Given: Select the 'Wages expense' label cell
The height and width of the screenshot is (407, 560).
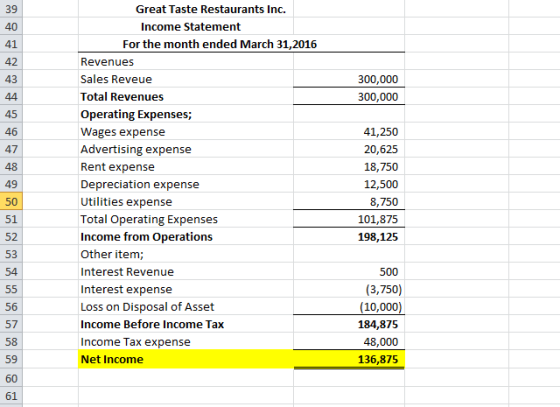Looking at the screenshot, I should 186,131.
